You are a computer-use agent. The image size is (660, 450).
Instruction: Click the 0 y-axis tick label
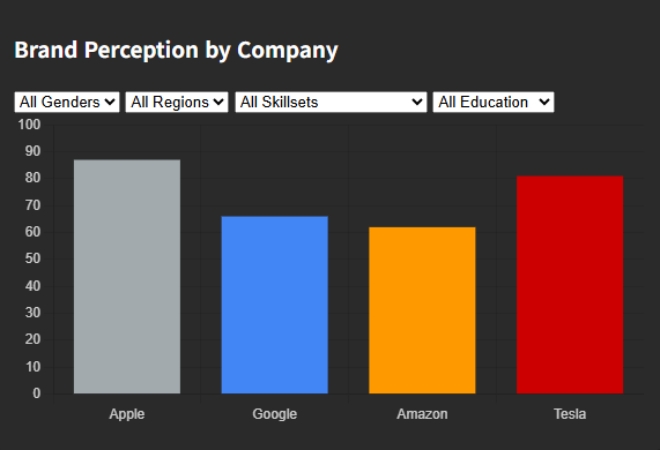tap(37, 393)
